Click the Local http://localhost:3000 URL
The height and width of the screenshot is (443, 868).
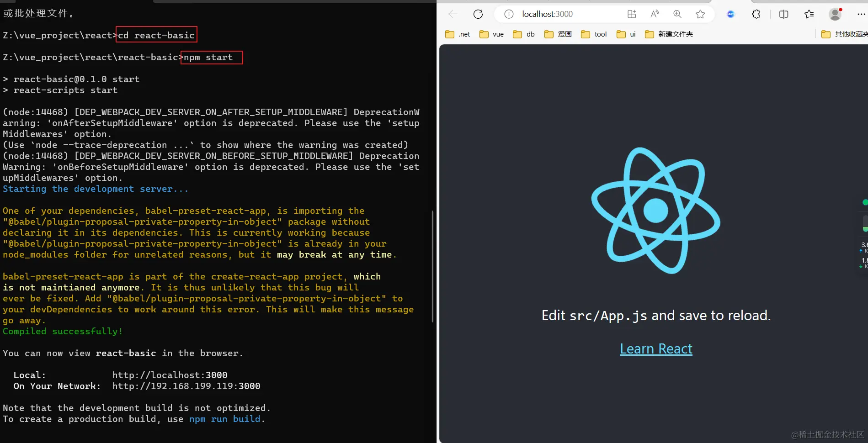(170, 375)
